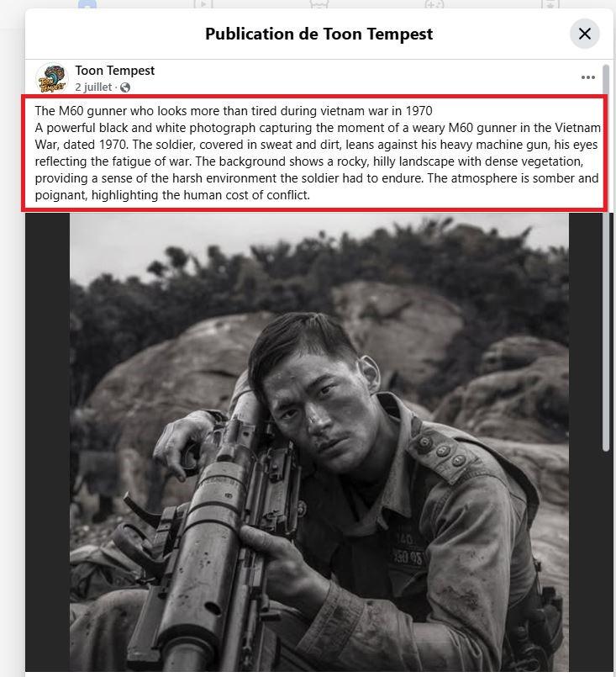Click the caption paragraph's last line ending in conflict

[x=172, y=195]
